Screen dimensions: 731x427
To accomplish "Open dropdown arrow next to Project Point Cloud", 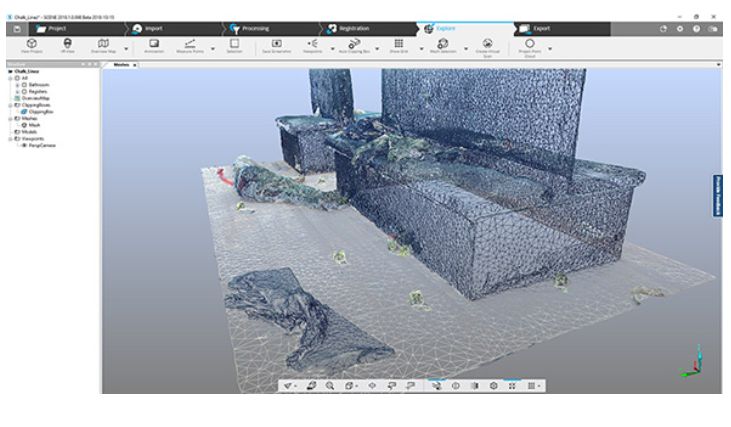I will [x=550, y=48].
